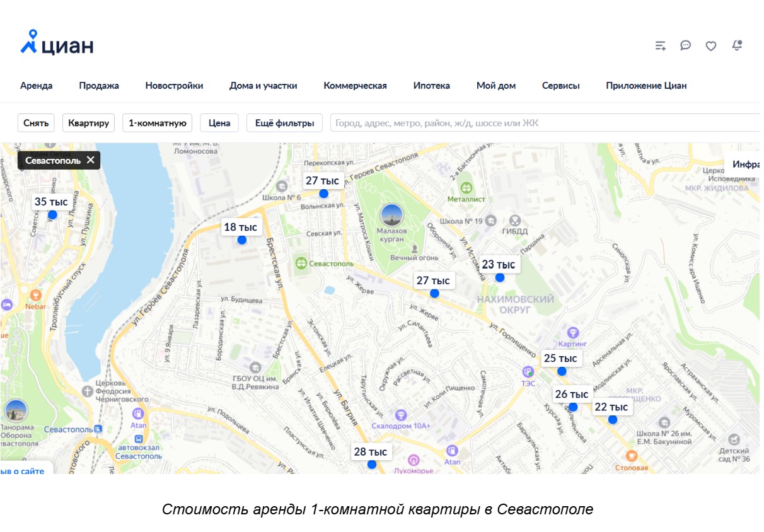
Task: Click the ГБОУ ОЦ им. Ревякина icon
Action: [255, 367]
